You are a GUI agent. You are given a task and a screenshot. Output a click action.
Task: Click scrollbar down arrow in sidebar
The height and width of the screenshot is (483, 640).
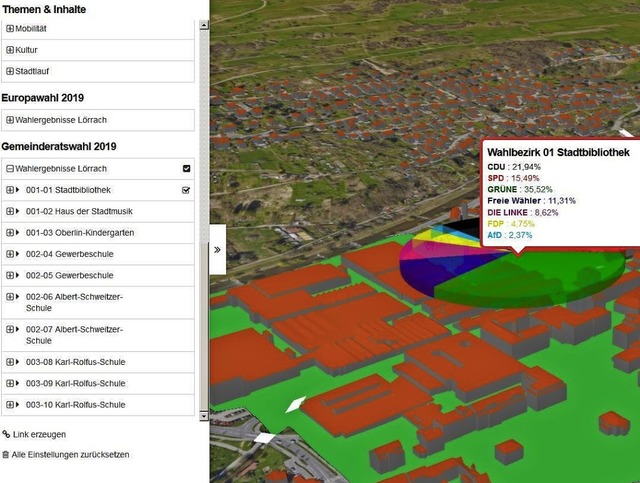pyautogui.click(x=204, y=416)
